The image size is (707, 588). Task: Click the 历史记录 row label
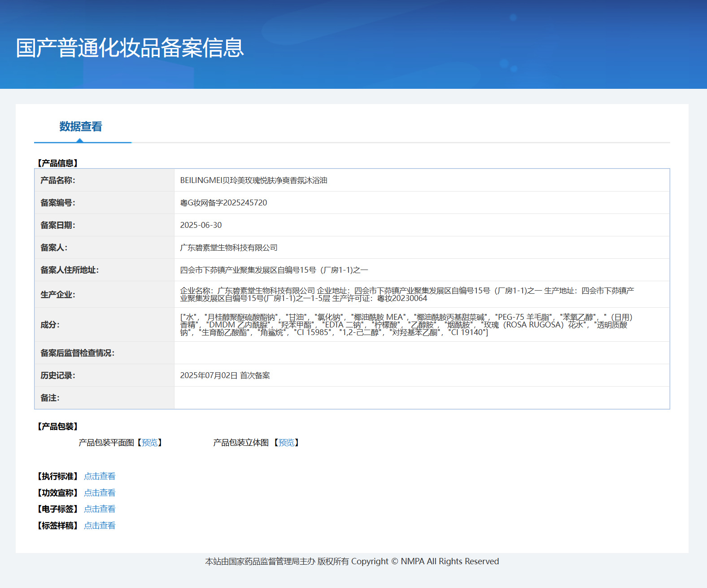pyautogui.click(x=58, y=375)
